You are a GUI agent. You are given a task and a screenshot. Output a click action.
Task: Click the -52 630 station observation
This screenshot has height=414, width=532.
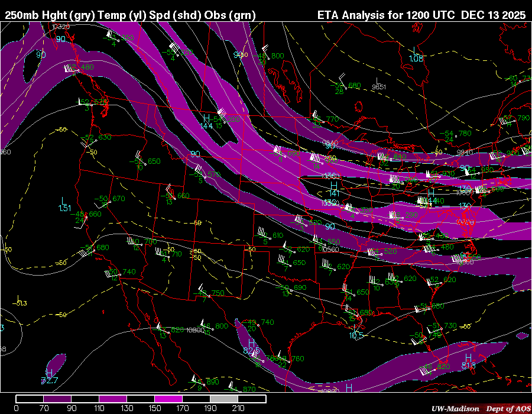click(96, 138)
